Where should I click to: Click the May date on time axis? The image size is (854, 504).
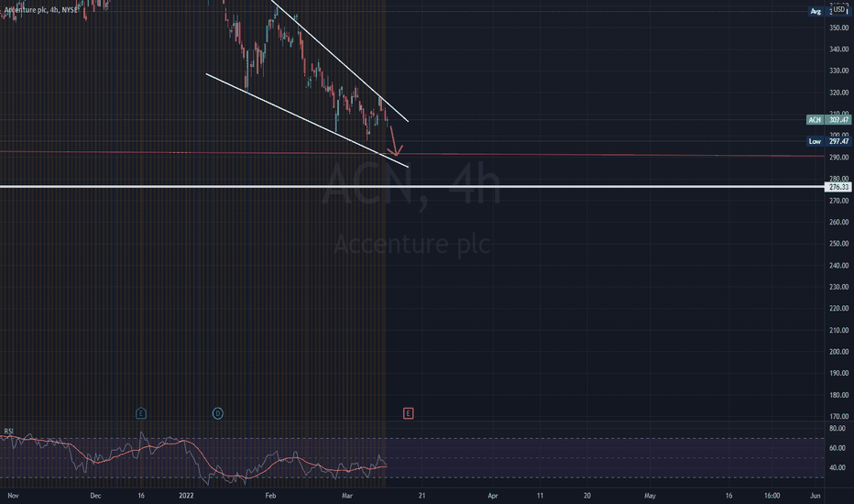point(650,496)
